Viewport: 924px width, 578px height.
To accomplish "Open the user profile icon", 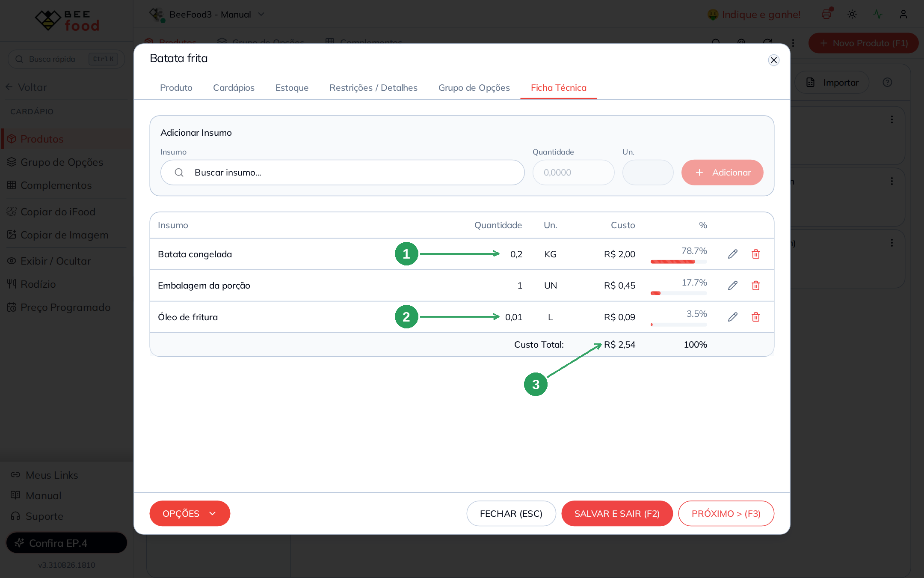I will pos(903,14).
